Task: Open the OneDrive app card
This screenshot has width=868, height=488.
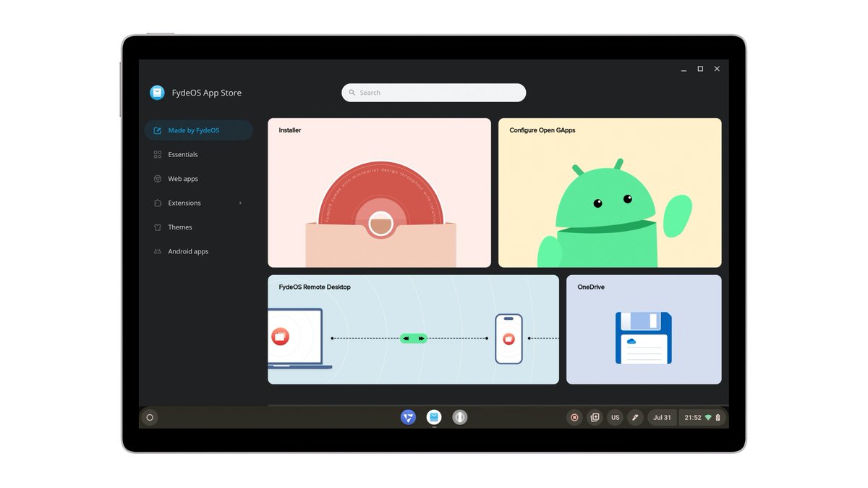Action: tap(644, 329)
